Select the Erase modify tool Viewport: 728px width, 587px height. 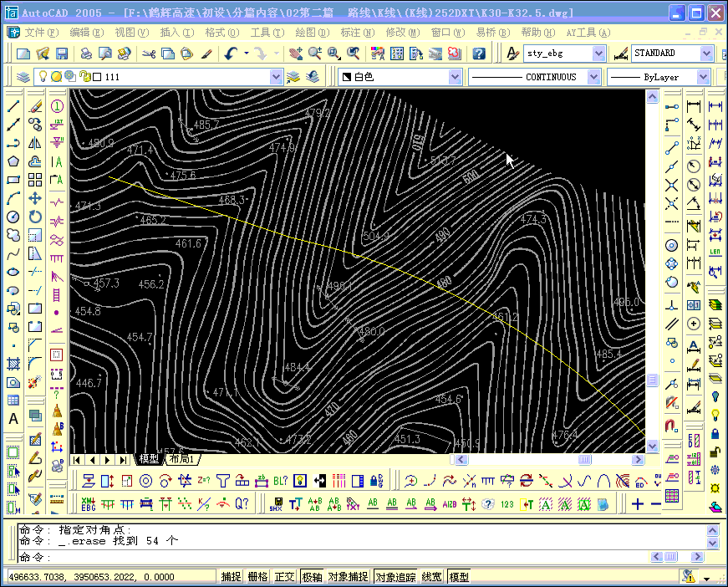tap(35, 107)
